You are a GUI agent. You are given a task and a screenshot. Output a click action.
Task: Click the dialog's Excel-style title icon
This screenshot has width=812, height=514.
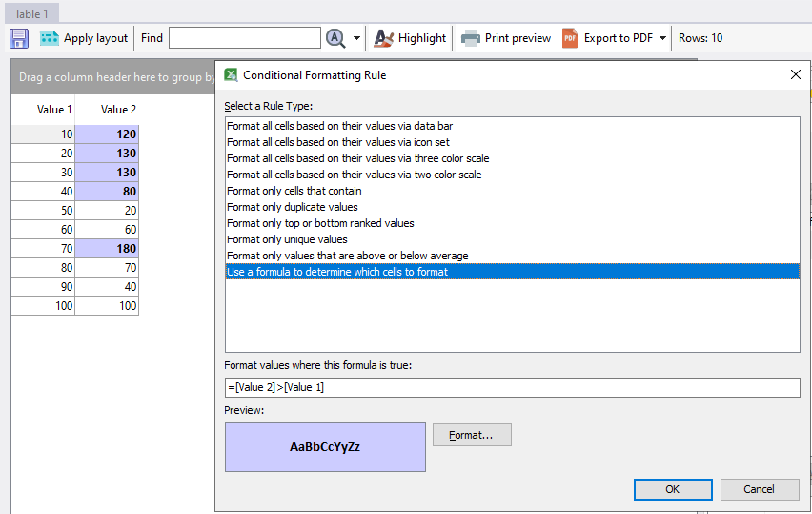pos(231,74)
